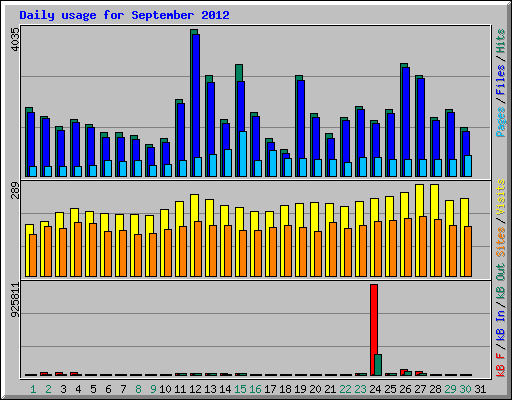The image size is (512, 400).
Task: Click the 'Pages' legend word
Action: pos(501,122)
